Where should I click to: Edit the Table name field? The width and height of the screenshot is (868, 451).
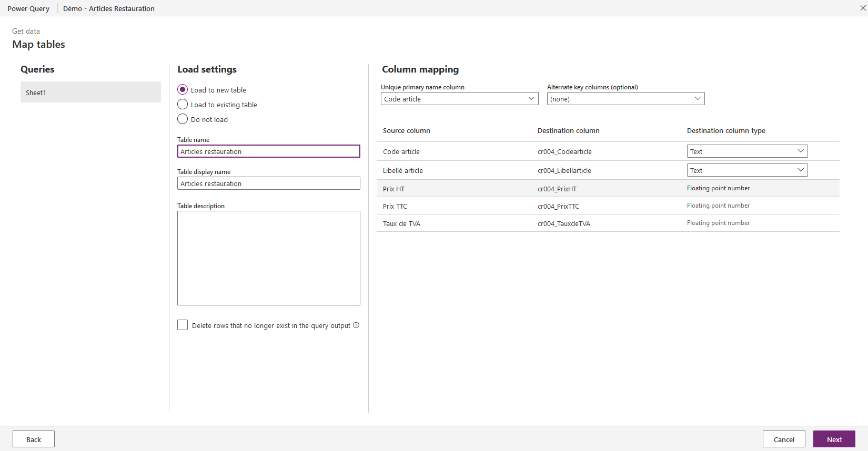pos(269,151)
